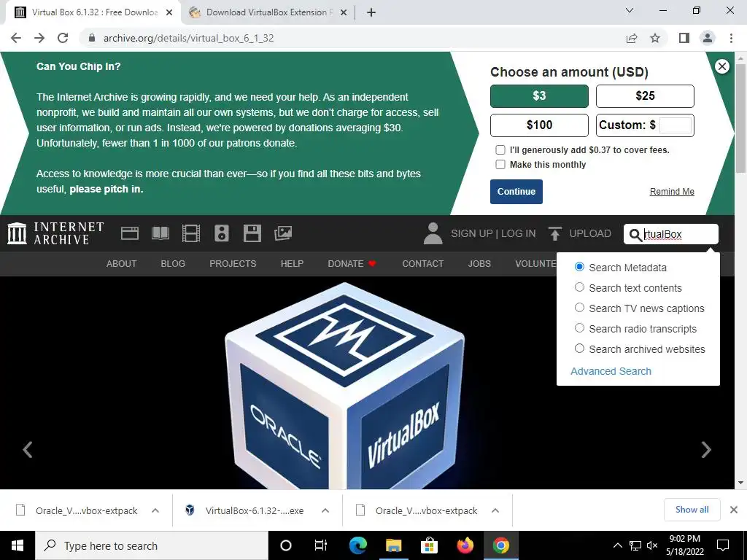
Task: Open Chrome three-dot menu
Action: [731, 38]
